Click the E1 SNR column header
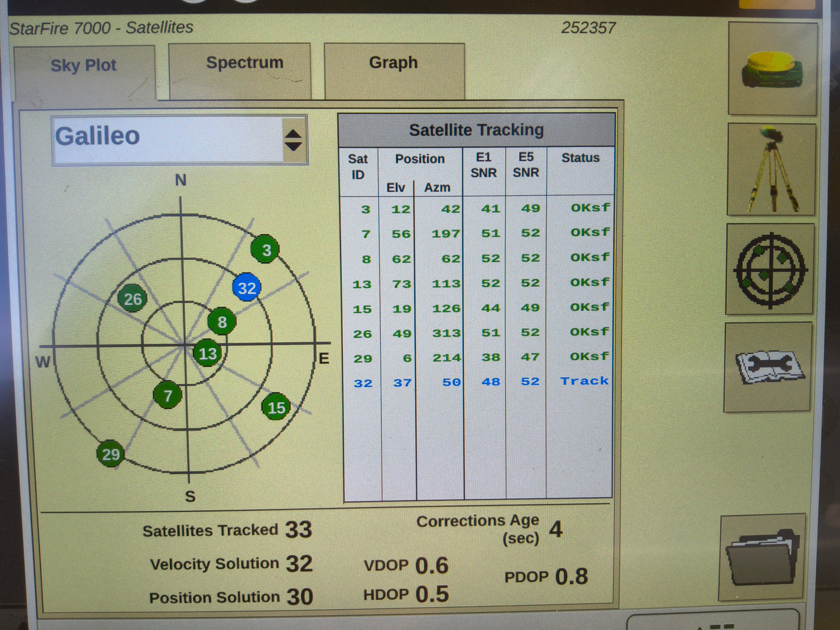This screenshot has height=630, width=840. [484, 165]
